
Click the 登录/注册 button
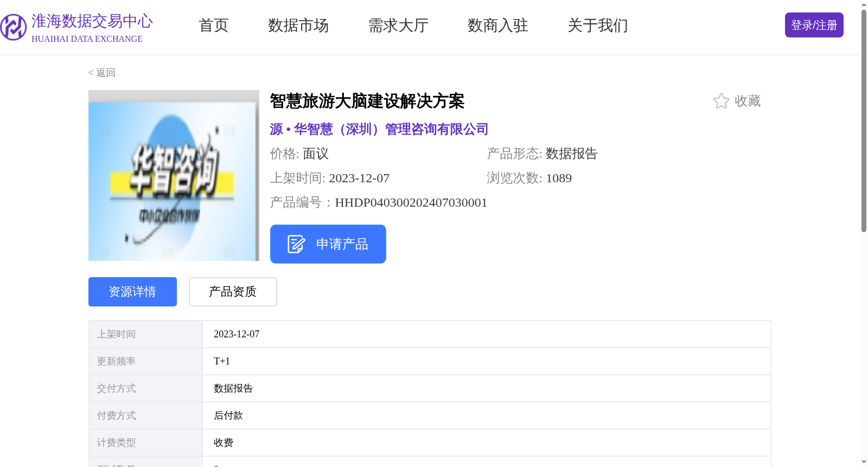click(x=814, y=25)
